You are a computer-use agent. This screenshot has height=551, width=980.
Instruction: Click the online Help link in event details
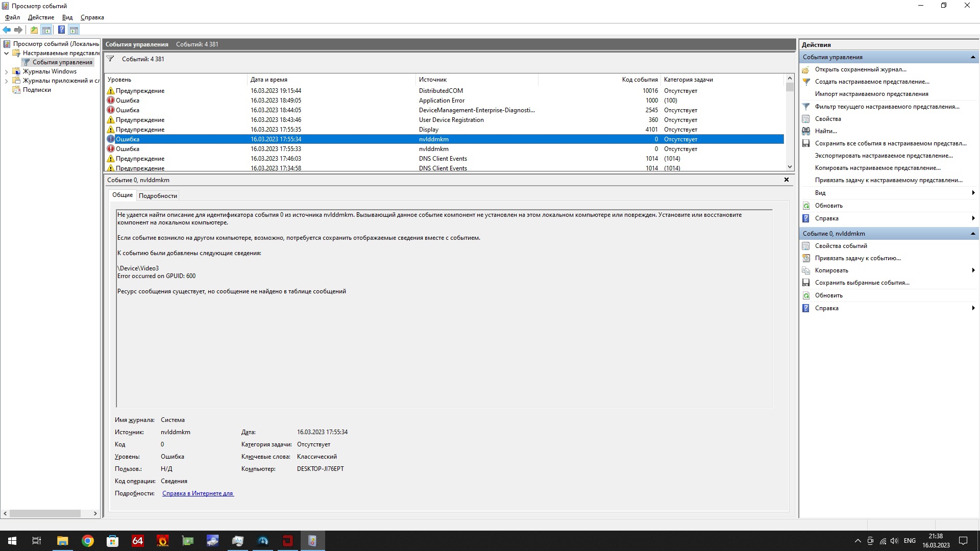[x=198, y=493]
